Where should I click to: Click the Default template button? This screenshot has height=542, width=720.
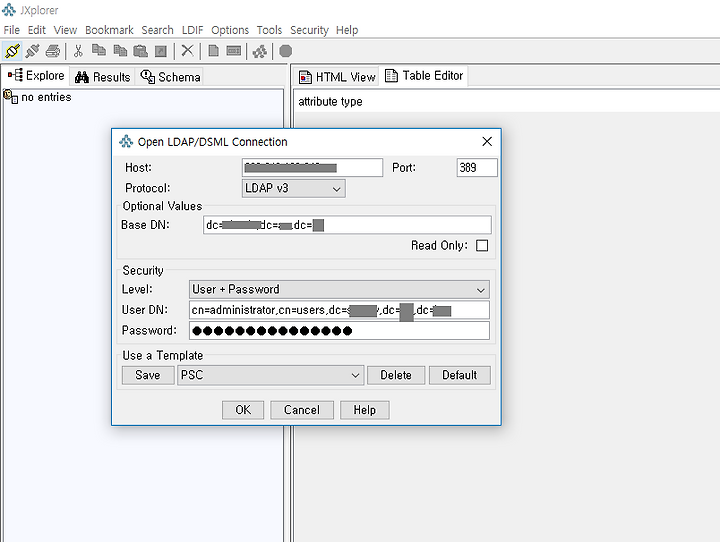[x=460, y=375]
